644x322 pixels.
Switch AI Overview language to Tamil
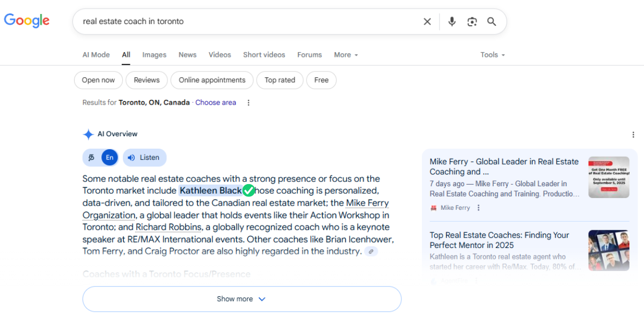[x=92, y=157]
